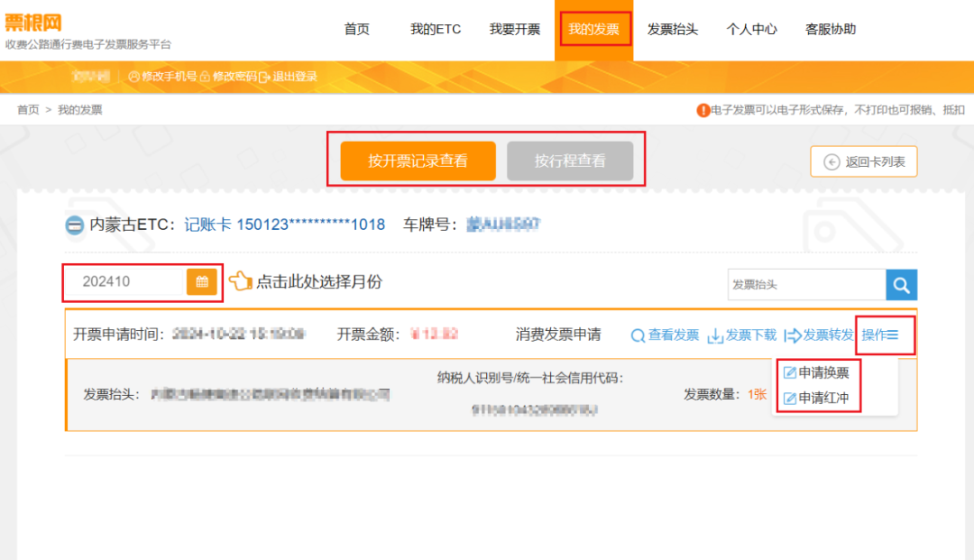Click the magnifier icon beside 查看发票

[638, 335]
